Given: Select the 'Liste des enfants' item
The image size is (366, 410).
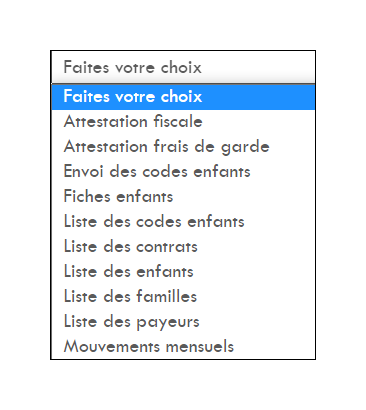Looking at the screenshot, I should coord(183,272).
